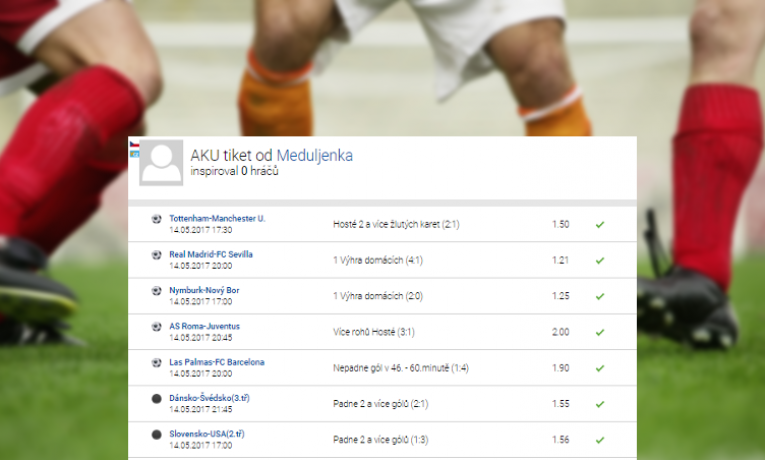
Task: Open the Slovensko-USA(2.tř) match link
Action: 207,434
